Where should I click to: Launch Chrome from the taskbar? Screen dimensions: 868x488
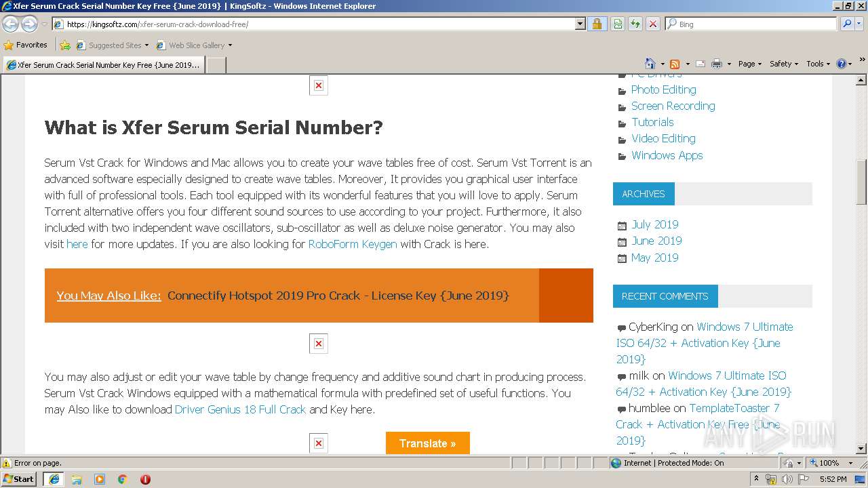[x=123, y=479]
